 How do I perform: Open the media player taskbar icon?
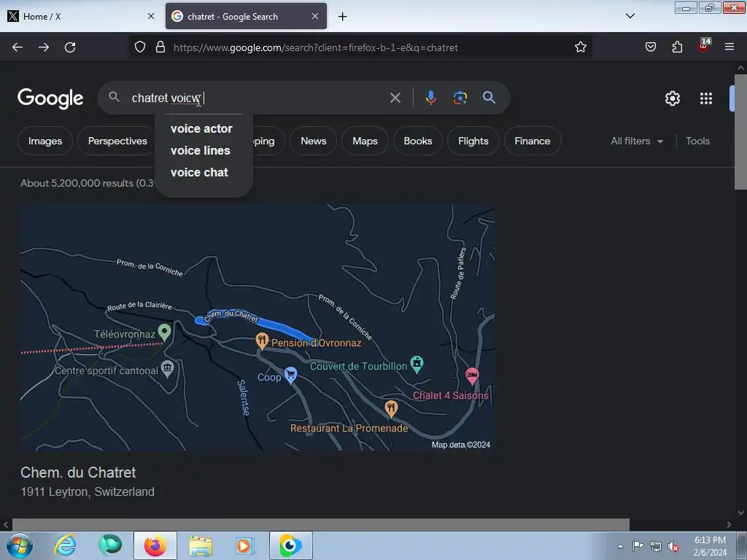245,545
